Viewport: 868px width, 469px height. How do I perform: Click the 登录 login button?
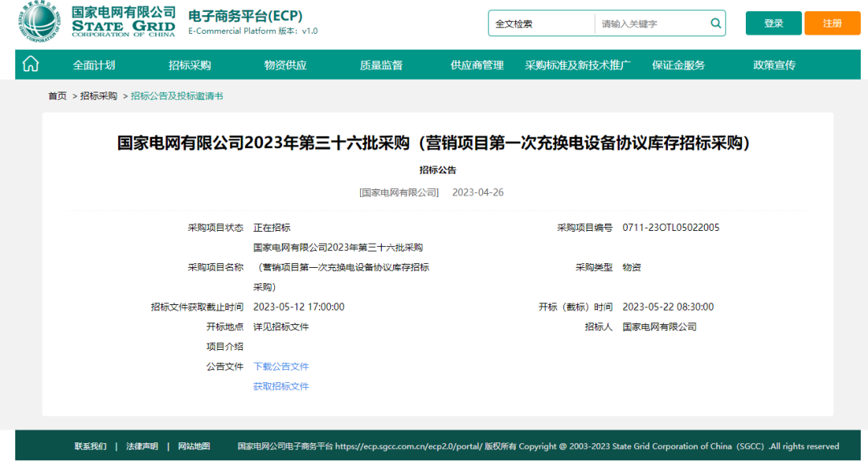coord(773,23)
